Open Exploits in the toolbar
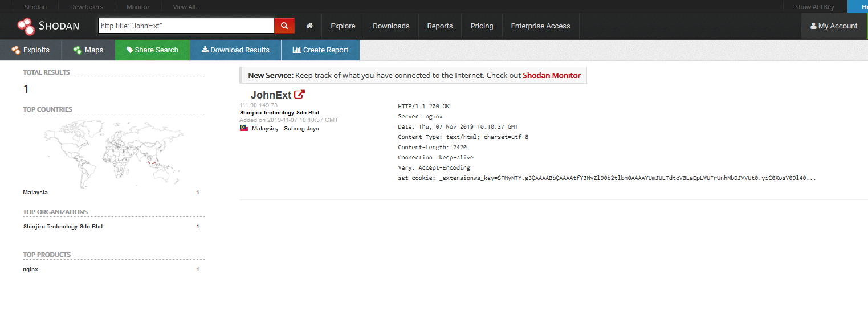Image resolution: width=868 pixels, height=319 pixels. click(31, 50)
